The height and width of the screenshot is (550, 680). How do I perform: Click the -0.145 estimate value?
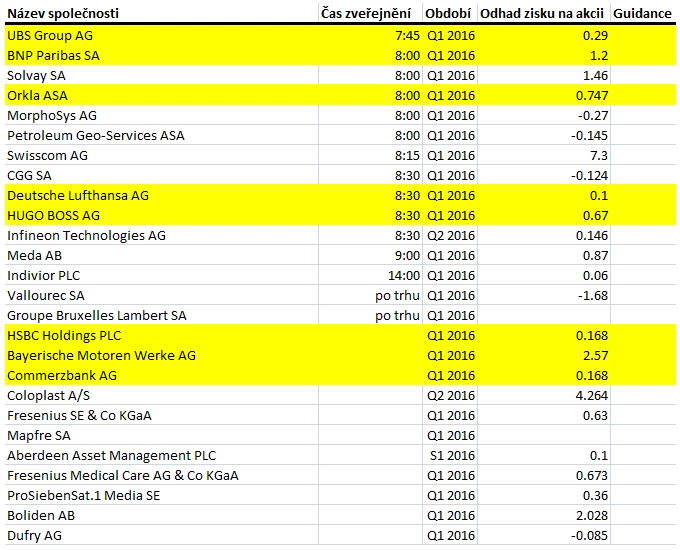coord(589,135)
